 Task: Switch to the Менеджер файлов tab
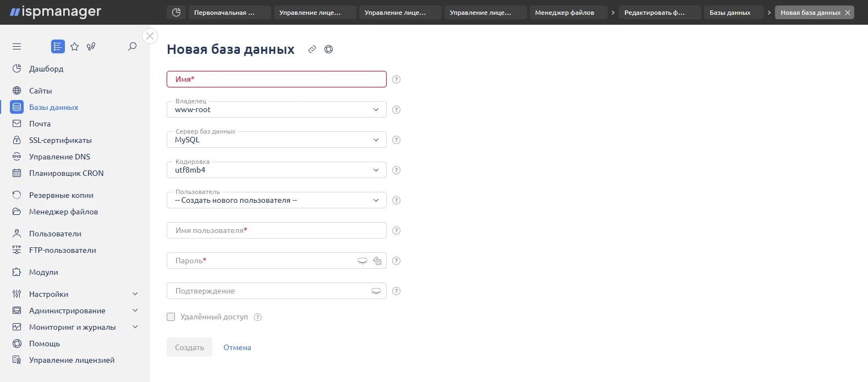[x=568, y=12]
